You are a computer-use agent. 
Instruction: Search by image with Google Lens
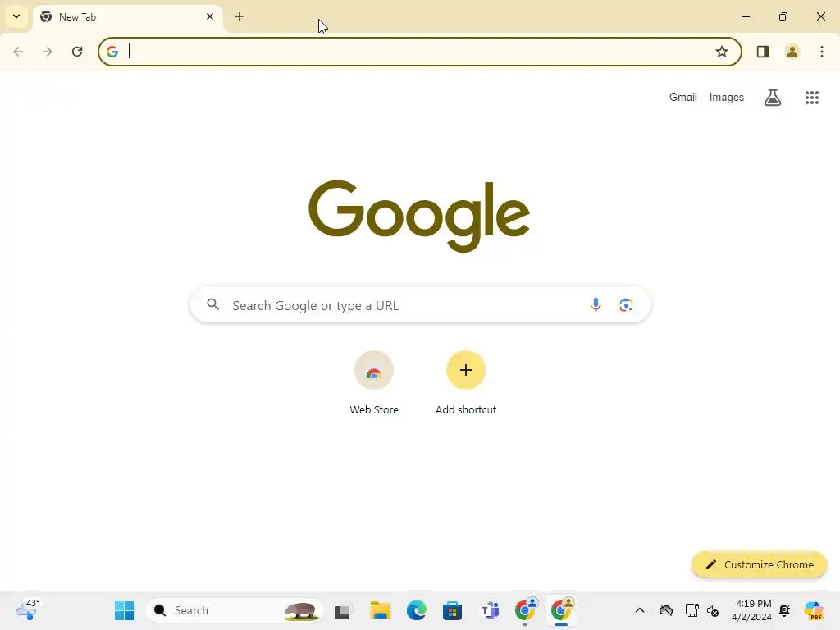pos(626,305)
